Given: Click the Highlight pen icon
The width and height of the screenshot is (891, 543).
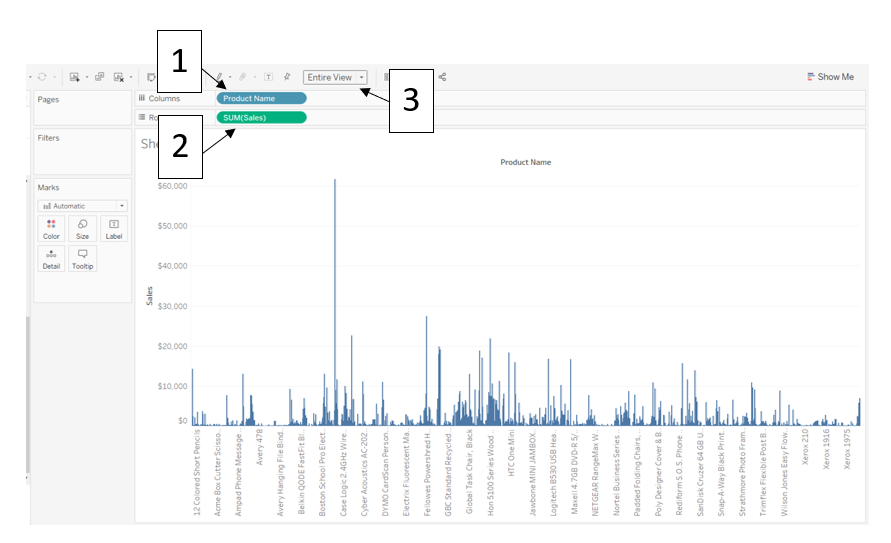Looking at the screenshot, I should [219, 77].
